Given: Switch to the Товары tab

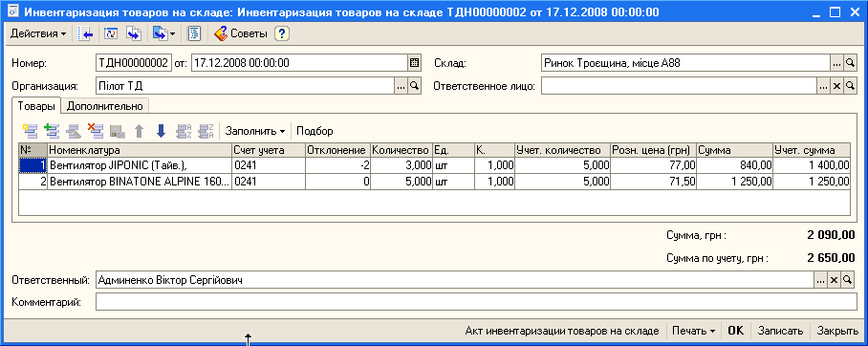Looking at the screenshot, I should coord(36,106).
